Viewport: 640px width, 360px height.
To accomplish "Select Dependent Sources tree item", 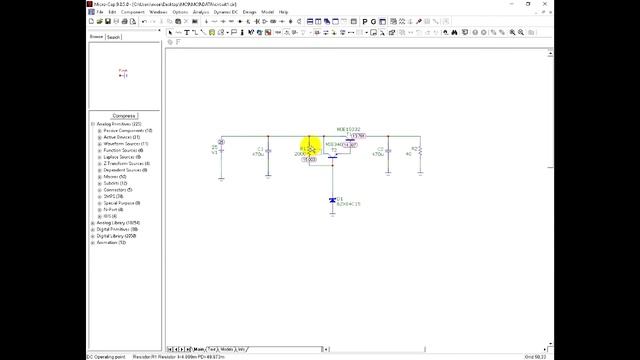I will click(125, 170).
